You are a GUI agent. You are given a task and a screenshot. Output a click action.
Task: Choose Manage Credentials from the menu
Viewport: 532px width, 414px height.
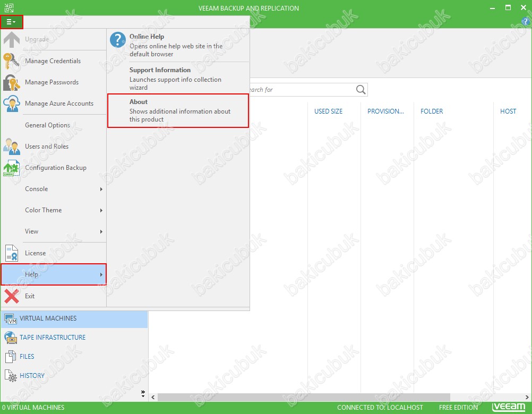[x=53, y=61]
